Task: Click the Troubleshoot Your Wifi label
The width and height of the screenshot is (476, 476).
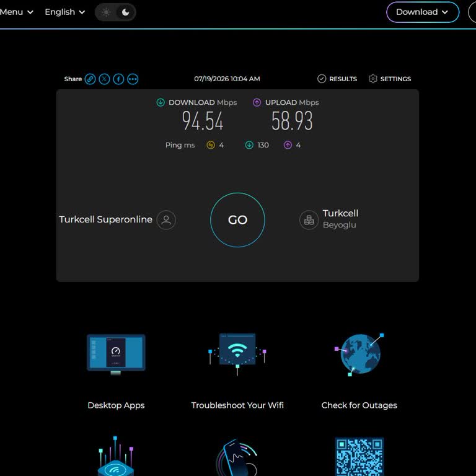Action: [237, 405]
